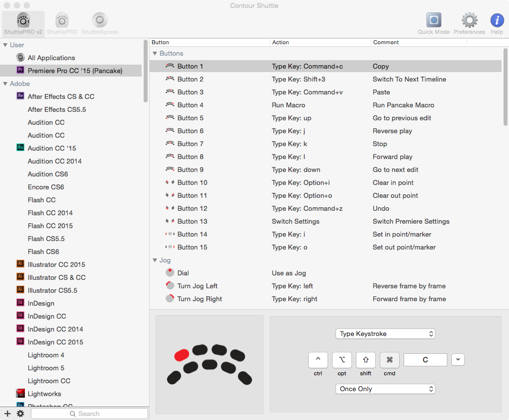Click the add profile plus icon
This screenshot has width=509, height=420.
click(x=7, y=414)
